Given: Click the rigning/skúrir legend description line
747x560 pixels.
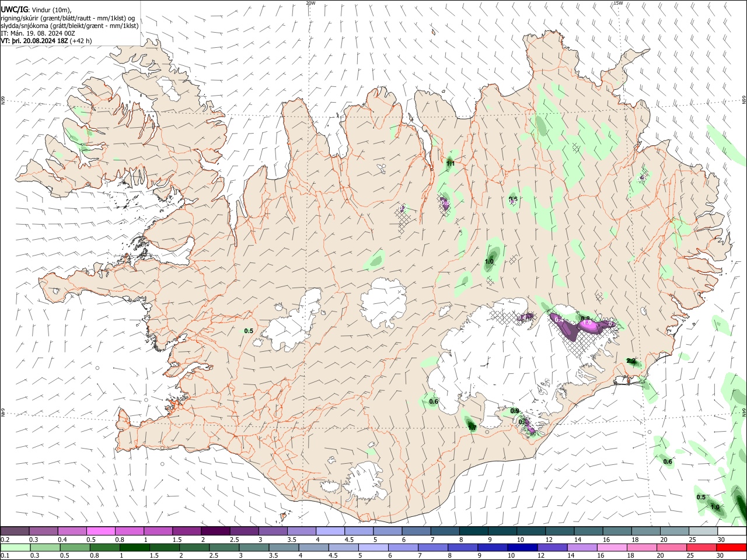Looking at the screenshot, I should tap(68, 18).
